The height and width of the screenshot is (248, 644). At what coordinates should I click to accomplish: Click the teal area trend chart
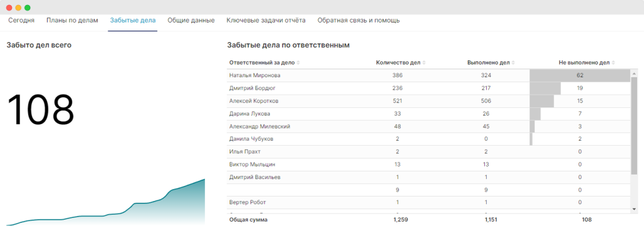tap(106, 203)
